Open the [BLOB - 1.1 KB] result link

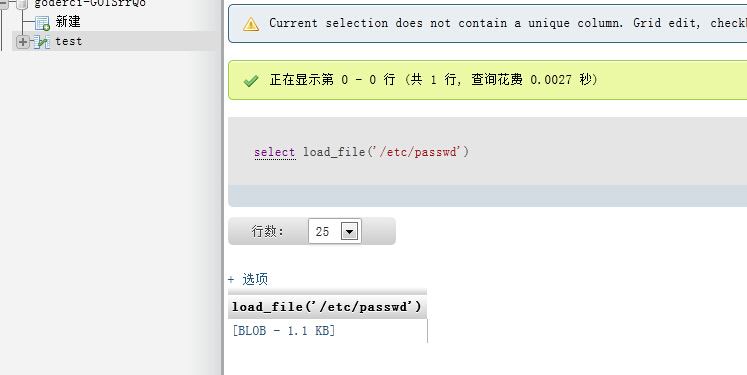pos(284,331)
